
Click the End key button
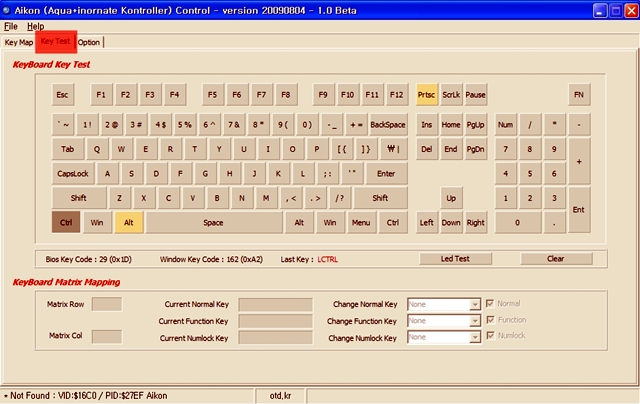point(451,149)
